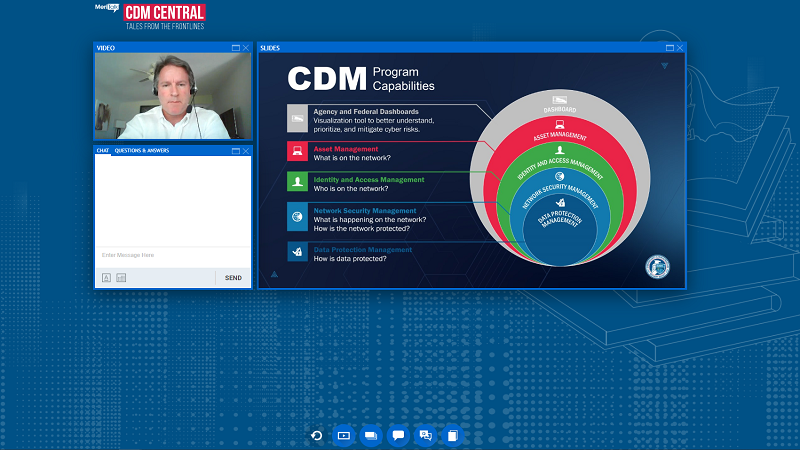The height and width of the screenshot is (450, 800).
Task: Open the slides panel icon in dock
Action: (x=370, y=435)
